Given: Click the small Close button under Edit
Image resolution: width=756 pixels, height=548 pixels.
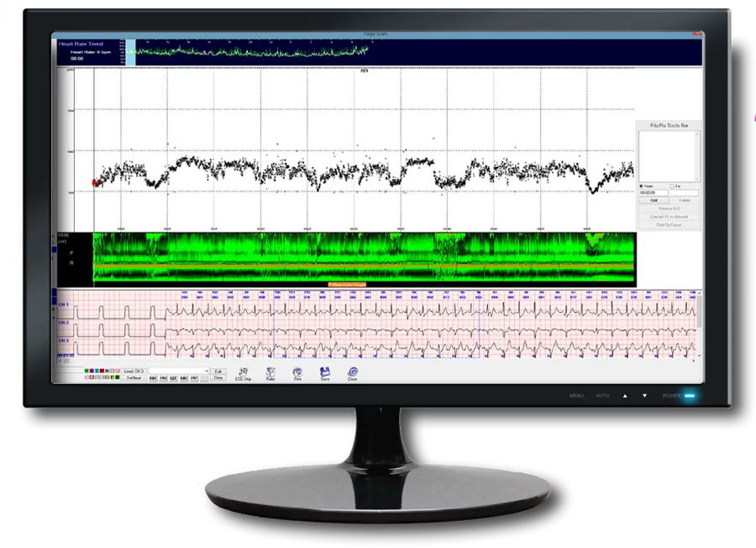Looking at the screenshot, I should tap(218, 377).
